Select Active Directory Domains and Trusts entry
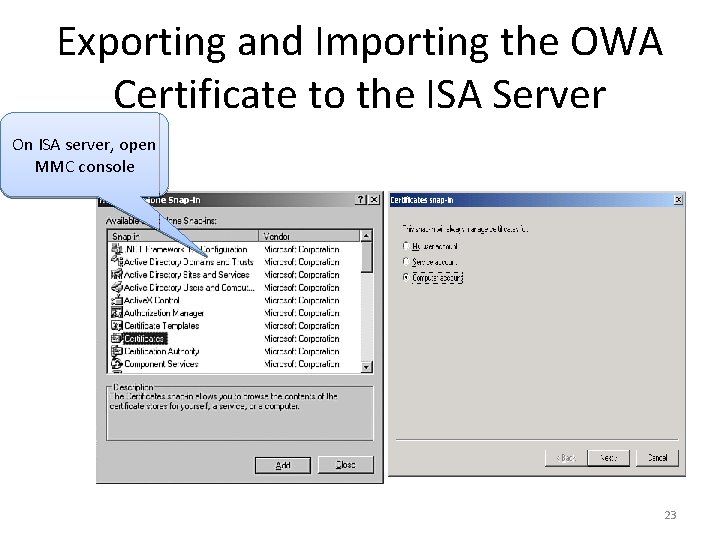The width and height of the screenshot is (720, 540). [188, 262]
